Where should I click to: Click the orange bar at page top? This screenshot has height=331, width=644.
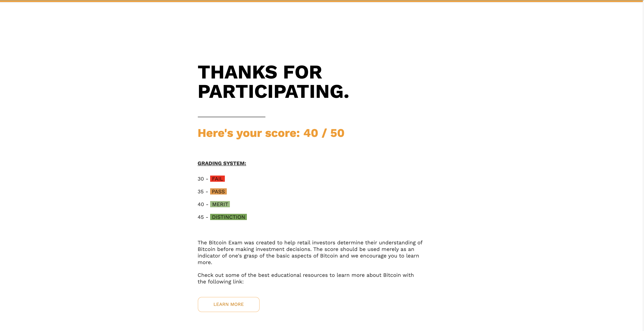321,1
